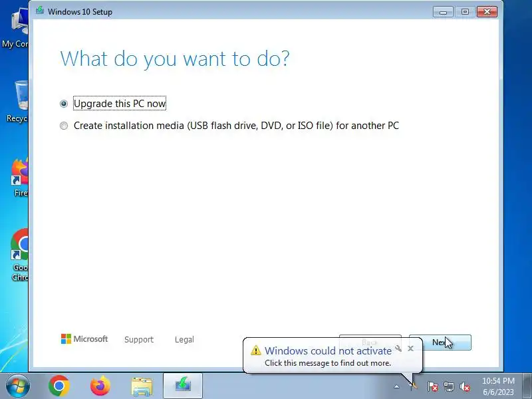Open the network status tray icon
This screenshot has width=532, height=399.
coord(449,386)
